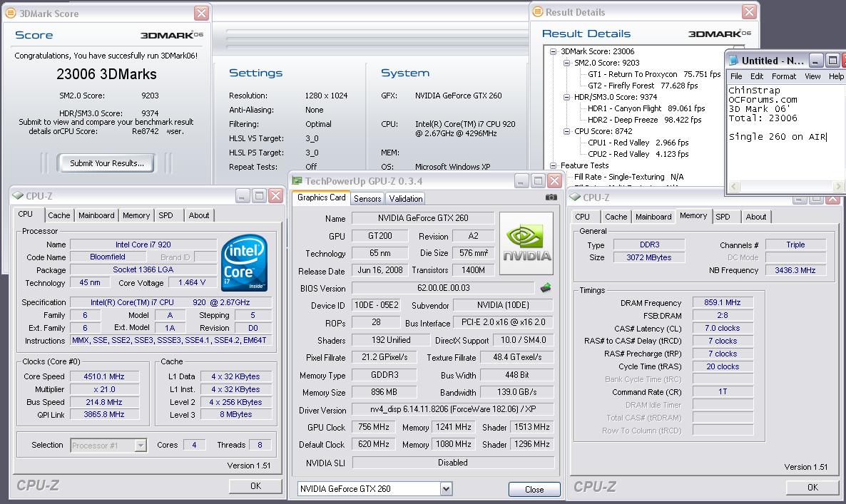Open the Mainboard tab in right CPU-Z
The image size is (846, 504).
point(653,217)
